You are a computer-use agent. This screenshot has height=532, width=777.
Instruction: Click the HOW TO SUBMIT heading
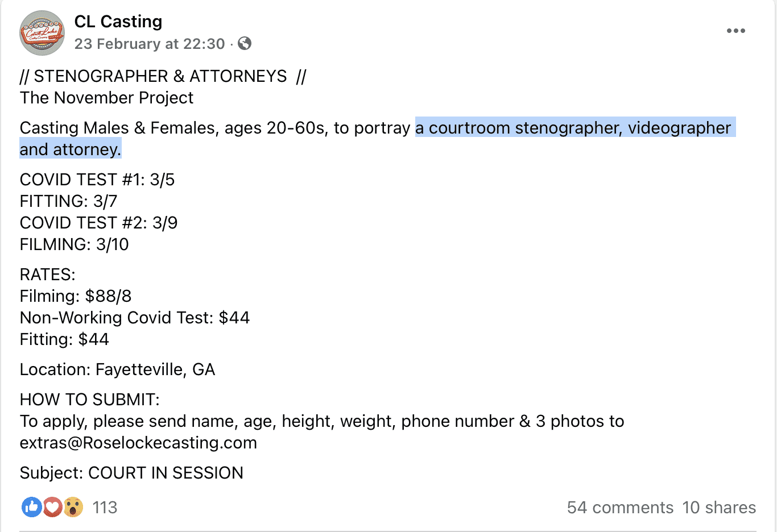pyautogui.click(x=89, y=400)
